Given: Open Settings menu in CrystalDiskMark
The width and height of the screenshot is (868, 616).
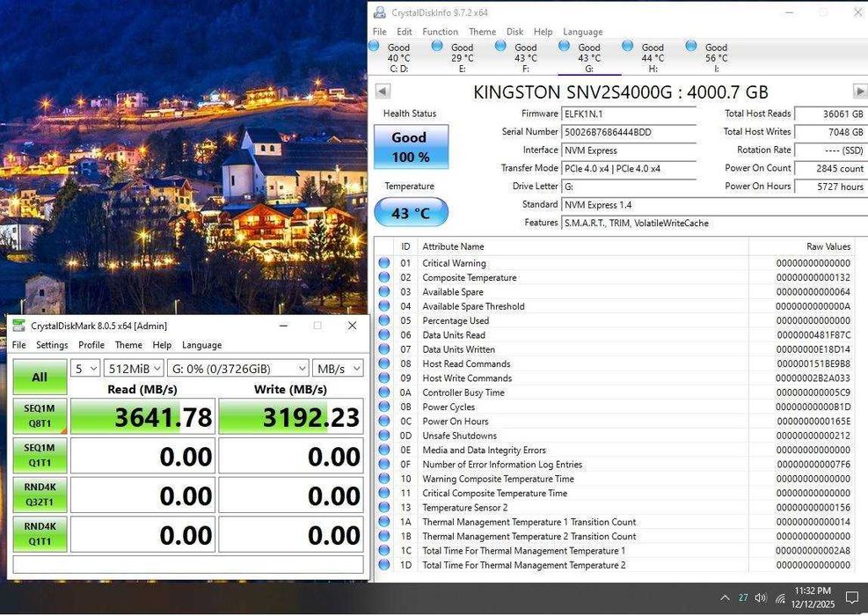Looking at the screenshot, I should [52, 345].
